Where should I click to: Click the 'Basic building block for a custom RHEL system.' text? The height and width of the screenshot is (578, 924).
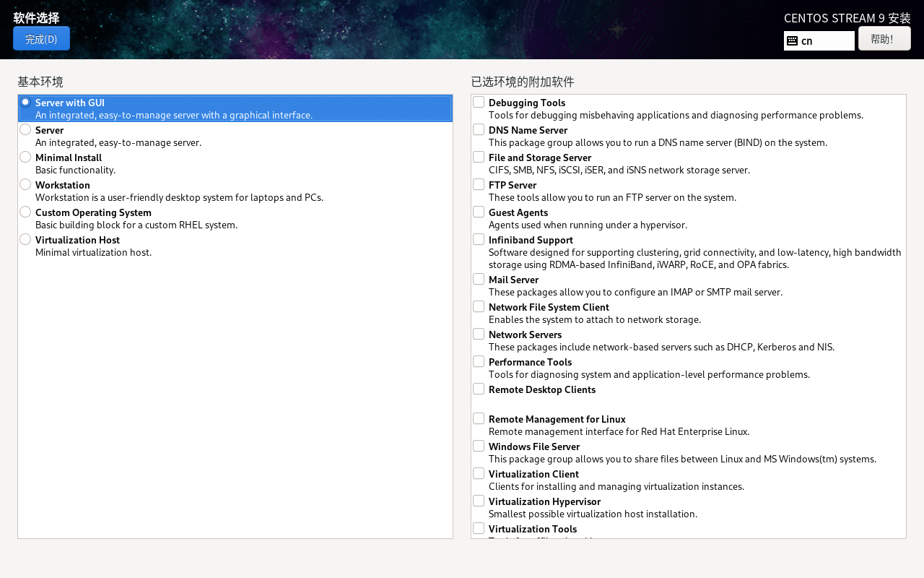click(x=136, y=225)
